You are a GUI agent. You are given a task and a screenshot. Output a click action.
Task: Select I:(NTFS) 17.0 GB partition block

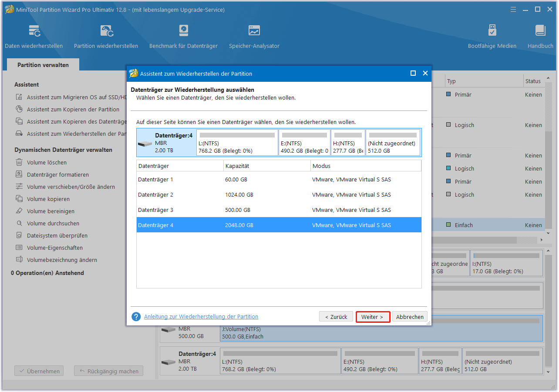tap(507, 263)
